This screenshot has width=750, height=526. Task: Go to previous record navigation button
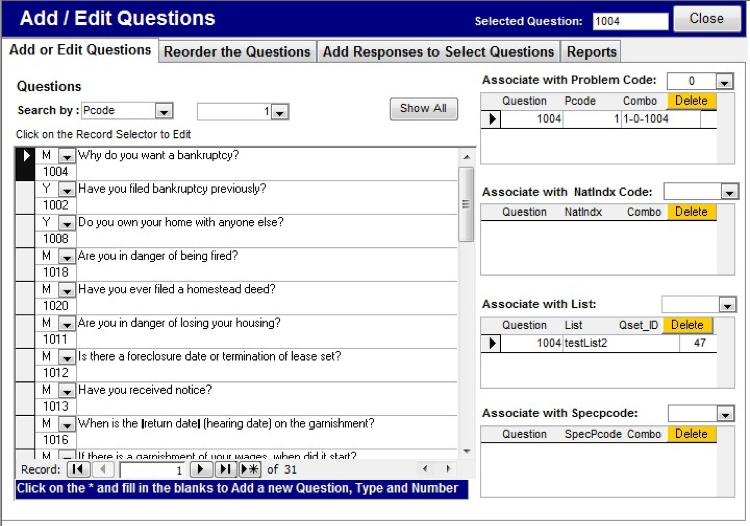[103, 469]
